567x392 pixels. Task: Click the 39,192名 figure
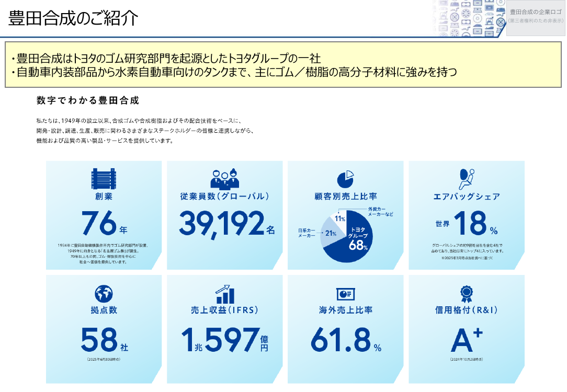pyautogui.click(x=226, y=225)
